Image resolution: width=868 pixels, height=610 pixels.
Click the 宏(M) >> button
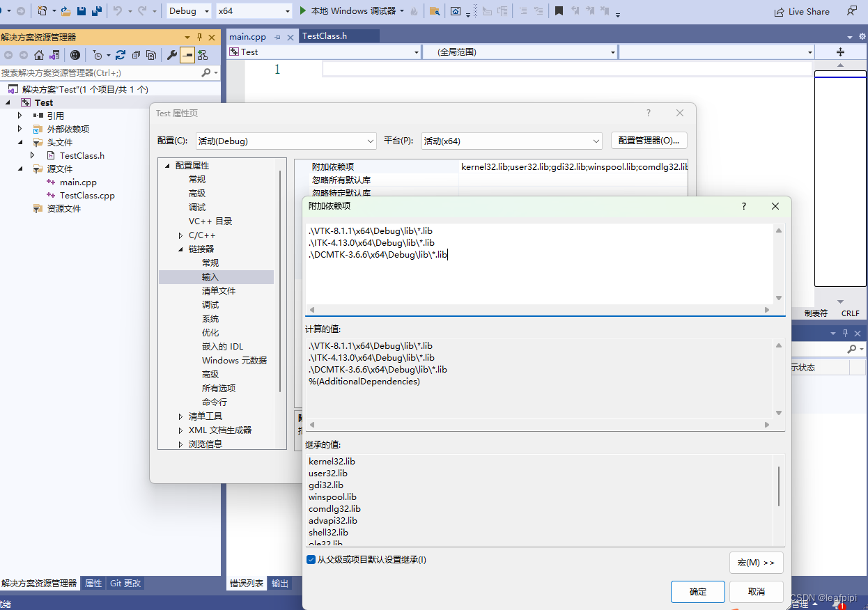(756, 562)
